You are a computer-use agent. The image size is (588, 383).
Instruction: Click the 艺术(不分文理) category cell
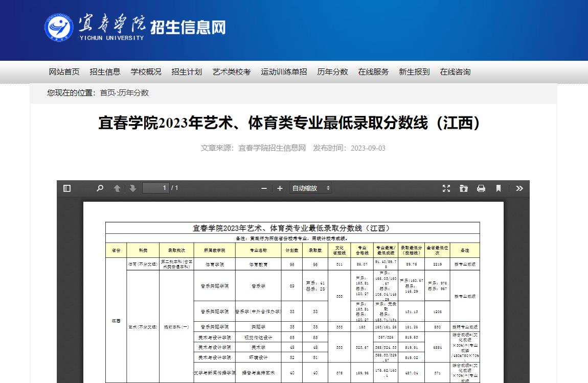143,327
